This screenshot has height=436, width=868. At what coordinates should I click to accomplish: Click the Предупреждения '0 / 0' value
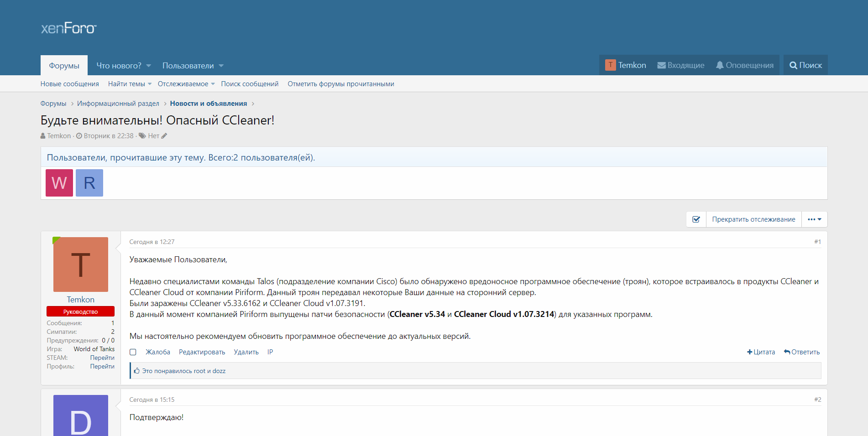(108, 341)
